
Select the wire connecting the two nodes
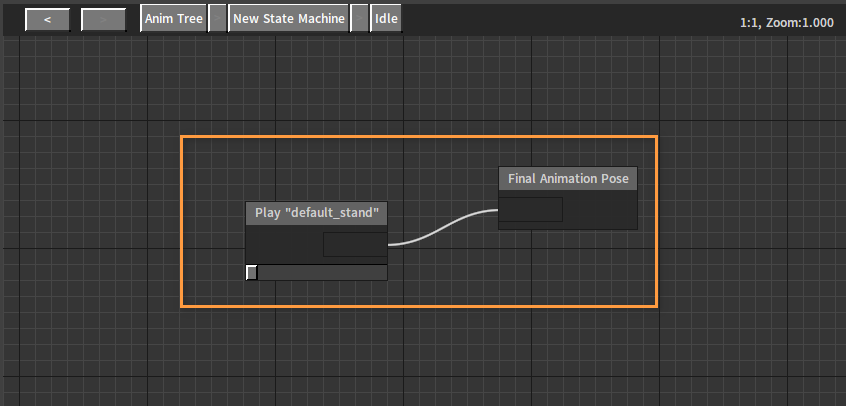pos(443,226)
